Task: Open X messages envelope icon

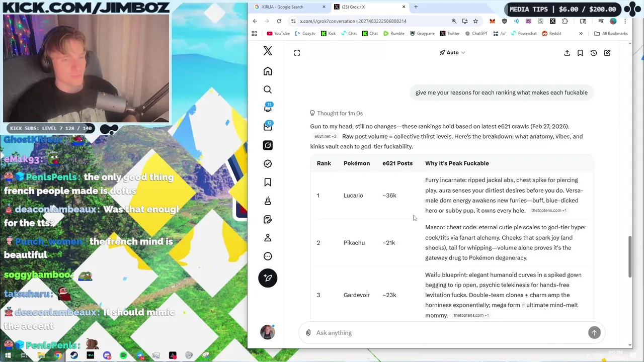Action: click(268, 127)
